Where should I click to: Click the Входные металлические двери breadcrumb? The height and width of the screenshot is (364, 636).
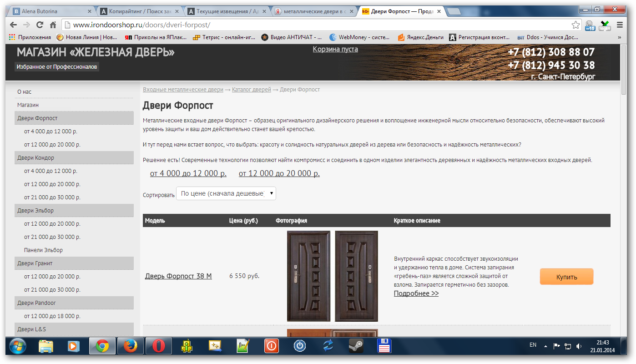coord(183,90)
